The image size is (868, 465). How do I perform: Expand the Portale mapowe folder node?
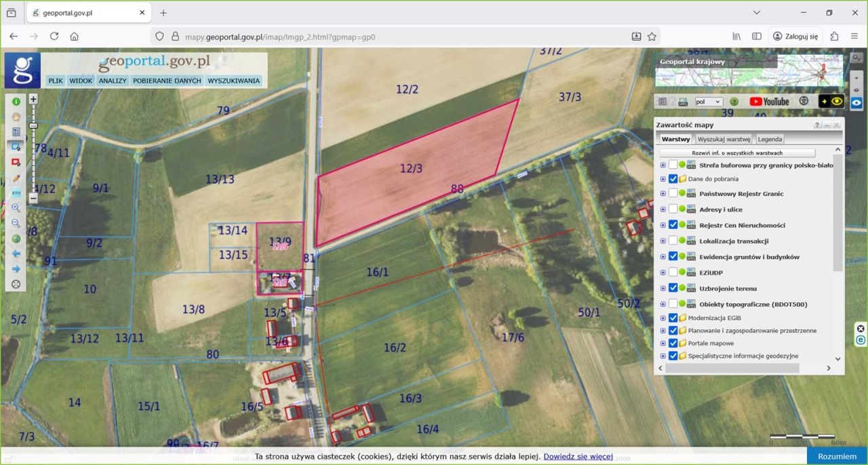click(x=663, y=343)
